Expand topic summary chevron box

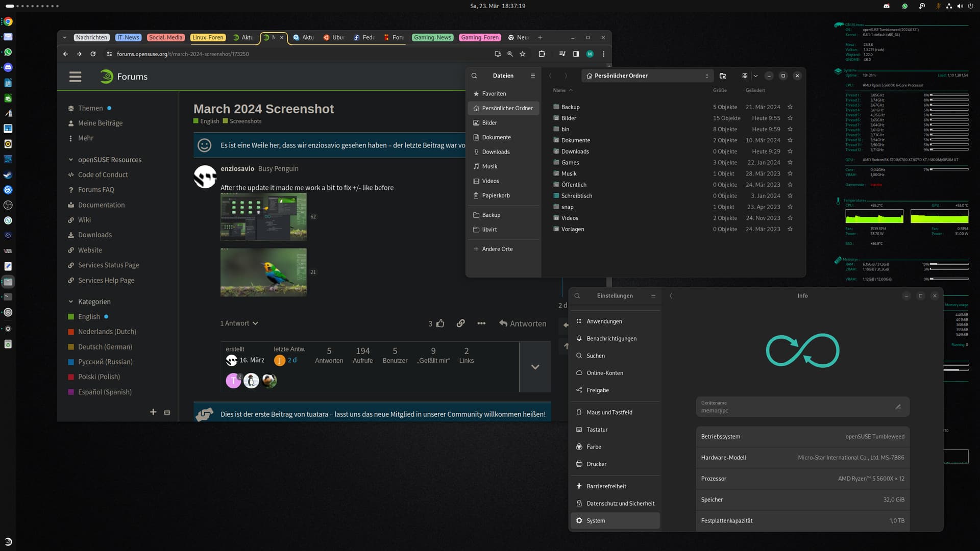[535, 367]
